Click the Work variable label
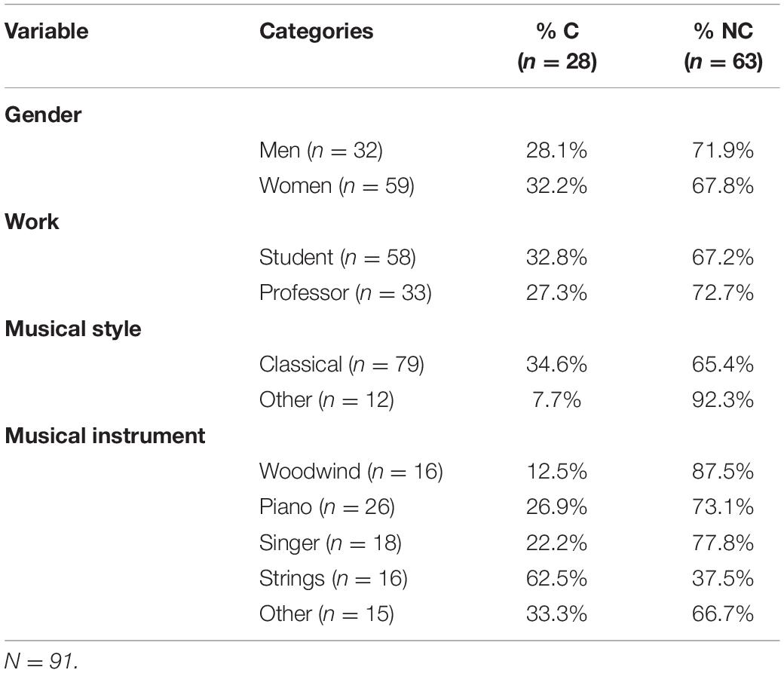The width and height of the screenshot is (784, 673). coord(32,222)
